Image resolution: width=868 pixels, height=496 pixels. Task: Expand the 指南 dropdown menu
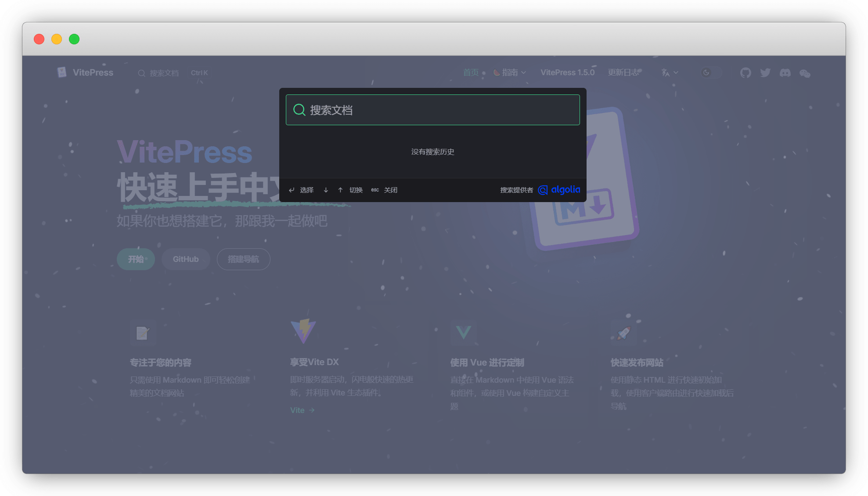pos(510,72)
